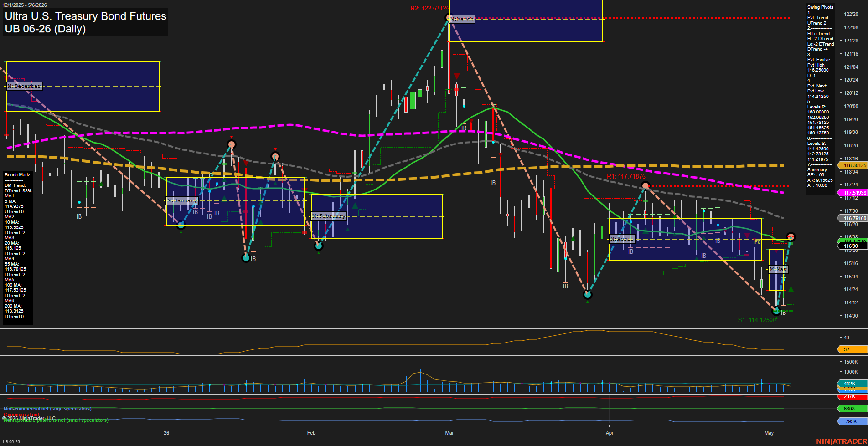Click the Non-commercial net (large speculators) legend

(x=47, y=409)
